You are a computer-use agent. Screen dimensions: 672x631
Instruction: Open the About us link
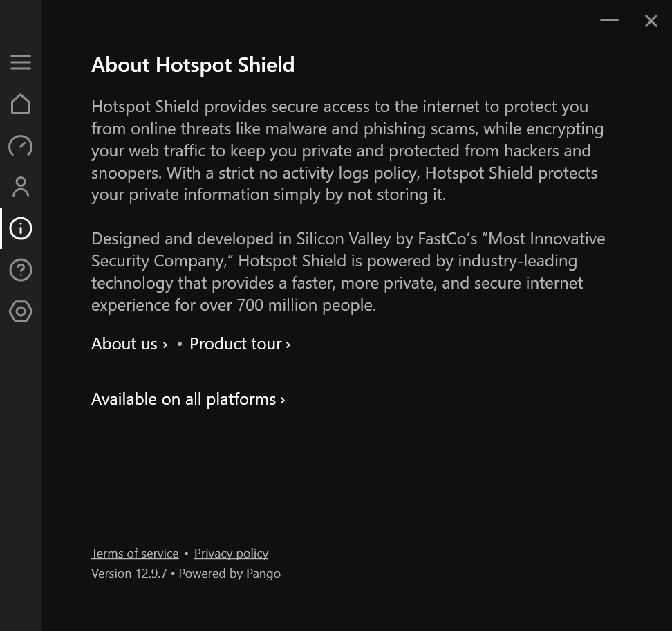coord(124,344)
